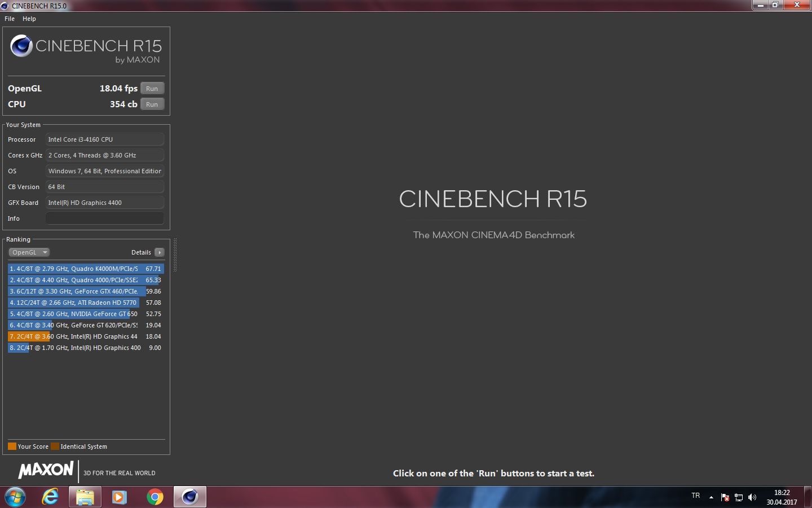Launch Internet Explorer from taskbar

coord(50,497)
